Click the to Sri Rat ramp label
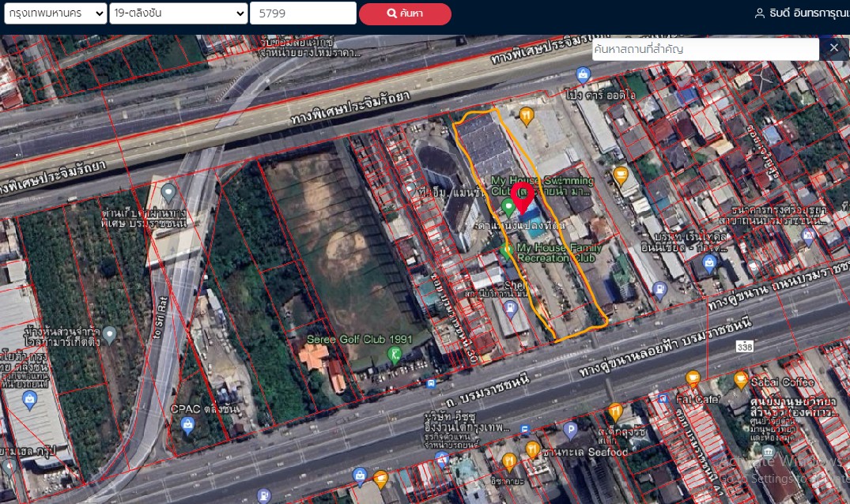The height and width of the screenshot is (504, 850). 161,318
